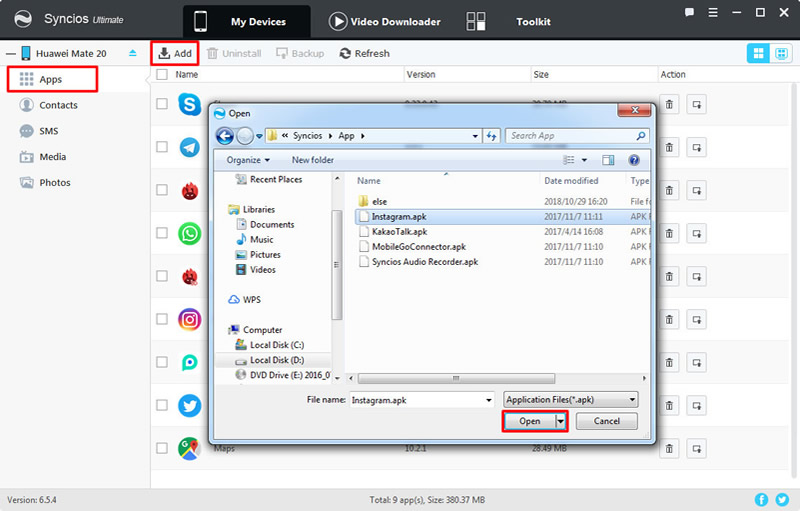Open the change view options dropdown arrow
Viewport: 800px width, 511px height.
click(x=584, y=160)
